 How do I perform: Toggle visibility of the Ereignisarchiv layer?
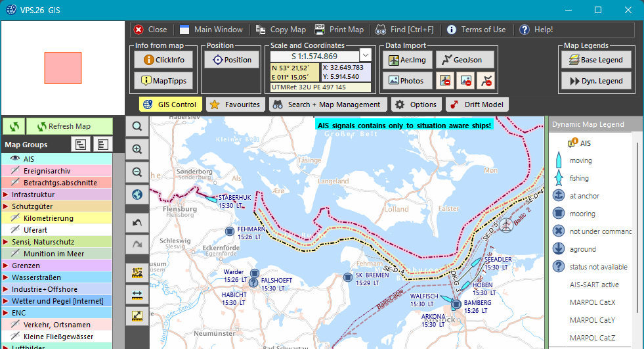pyautogui.click(x=14, y=171)
